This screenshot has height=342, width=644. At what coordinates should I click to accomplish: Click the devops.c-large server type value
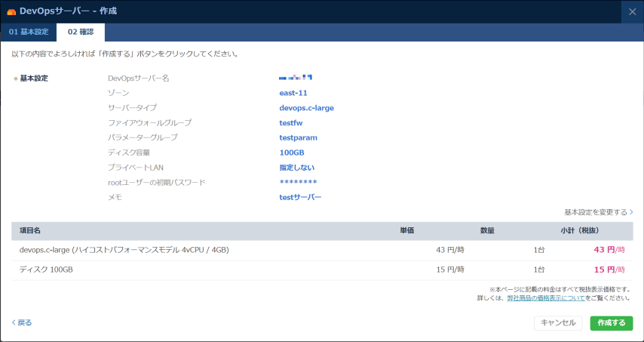pos(306,108)
